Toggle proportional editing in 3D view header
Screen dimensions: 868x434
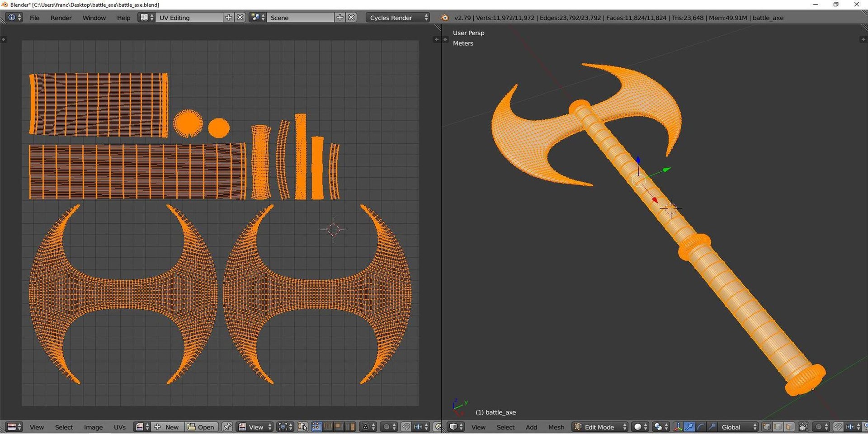click(822, 427)
